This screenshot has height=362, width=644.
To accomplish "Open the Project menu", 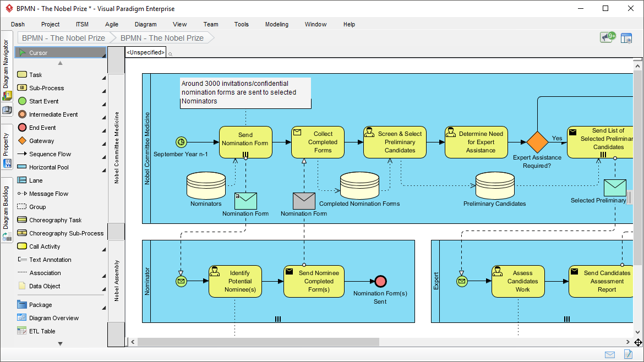I will click(x=50, y=24).
